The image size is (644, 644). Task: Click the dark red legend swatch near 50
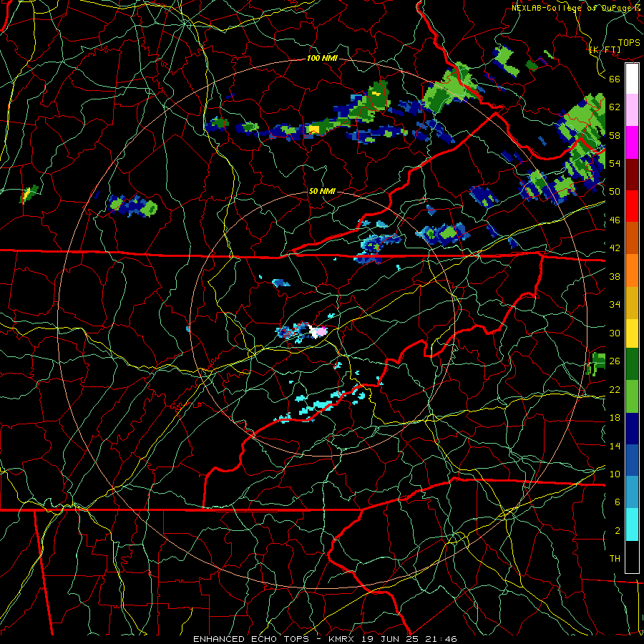click(632, 175)
